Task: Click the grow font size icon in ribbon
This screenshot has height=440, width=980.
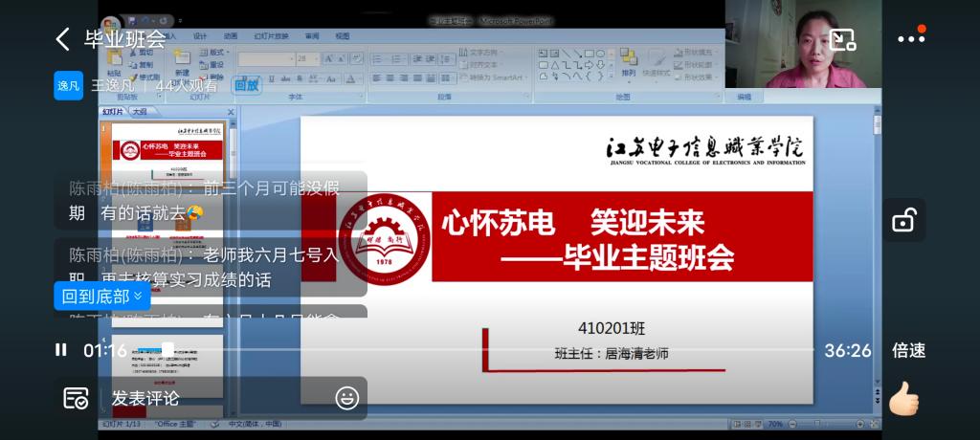Action: tap(329, 58)
